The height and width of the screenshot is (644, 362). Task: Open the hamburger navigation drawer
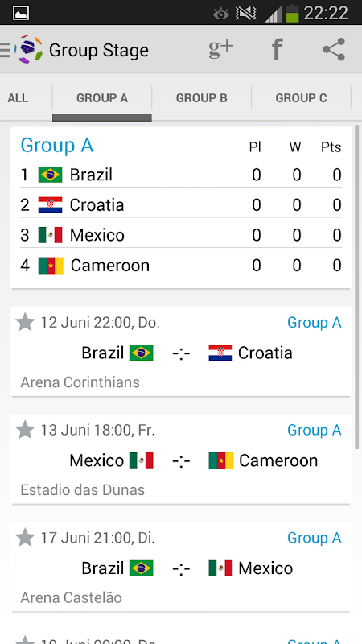5,50
